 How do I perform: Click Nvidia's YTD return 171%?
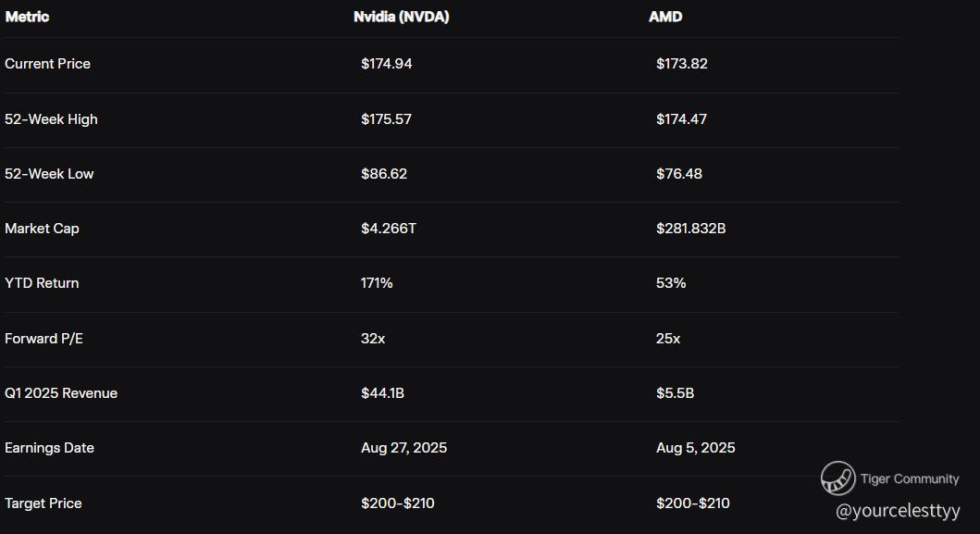(377, 283)
